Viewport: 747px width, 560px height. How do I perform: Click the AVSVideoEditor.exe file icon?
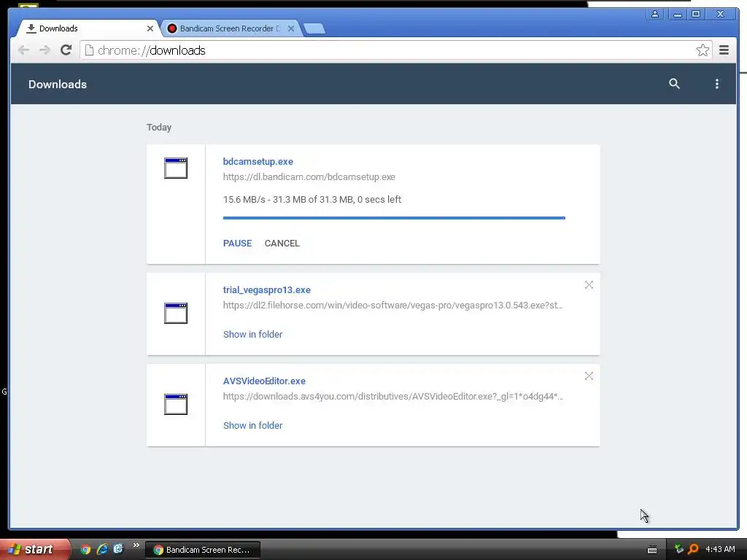(x=175, y=404)
